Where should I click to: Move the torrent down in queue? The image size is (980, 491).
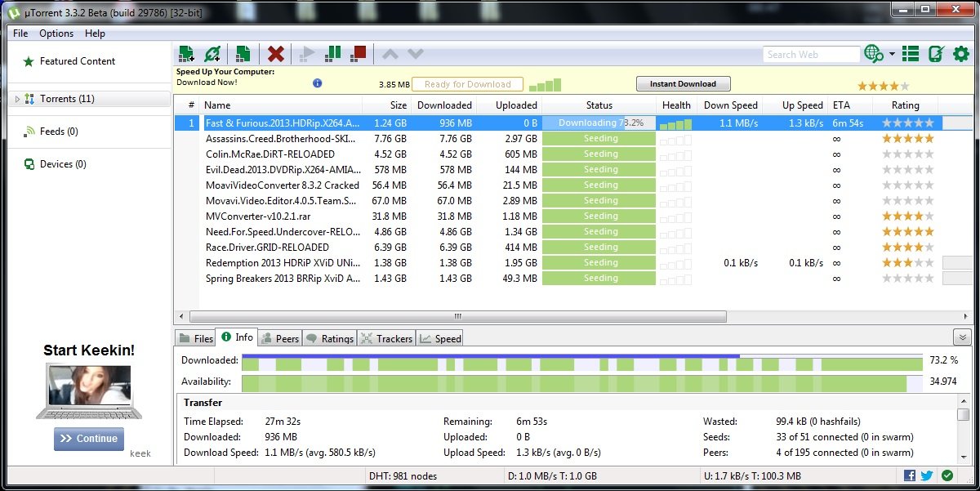(x=416, y=54)
